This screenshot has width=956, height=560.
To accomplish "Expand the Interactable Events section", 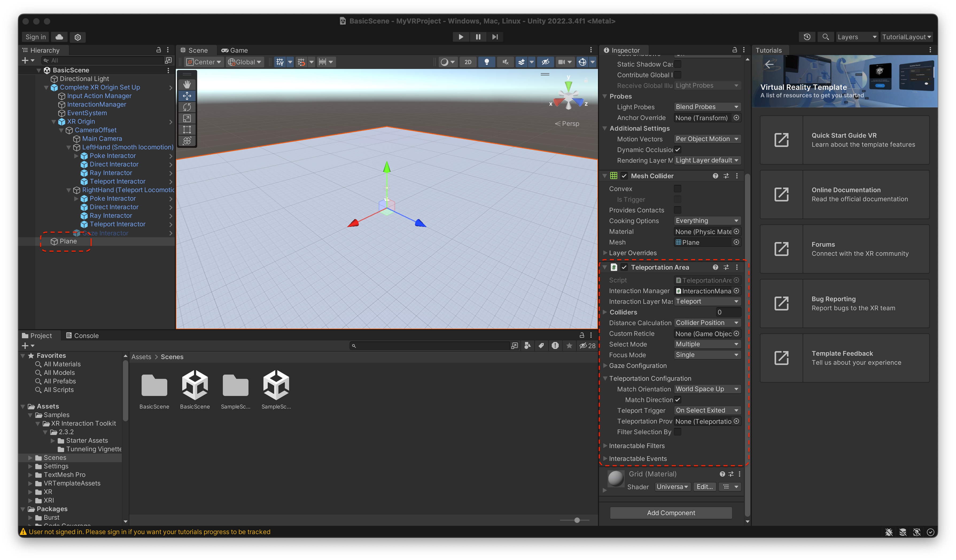I will coord(637,458).
